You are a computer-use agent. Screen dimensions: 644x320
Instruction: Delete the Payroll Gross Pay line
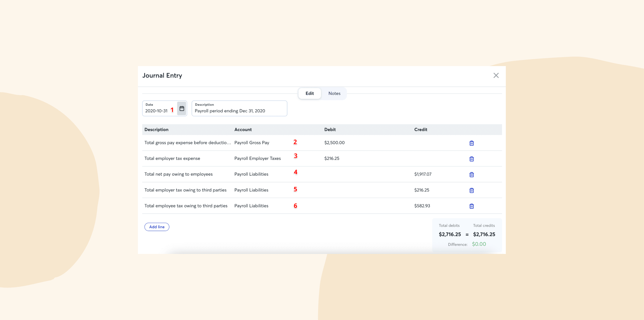click(471, 143)
